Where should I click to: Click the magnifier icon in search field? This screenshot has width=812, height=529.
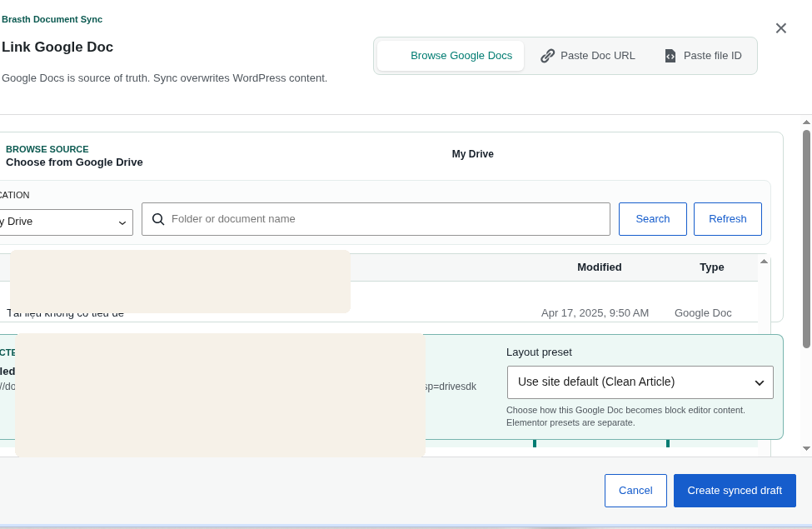pos(158,219)
